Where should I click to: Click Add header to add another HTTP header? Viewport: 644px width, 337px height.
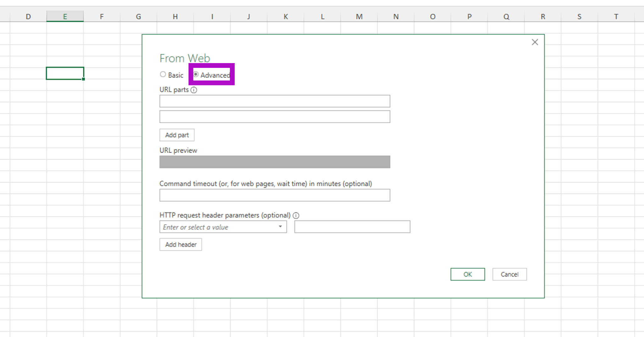180,244
